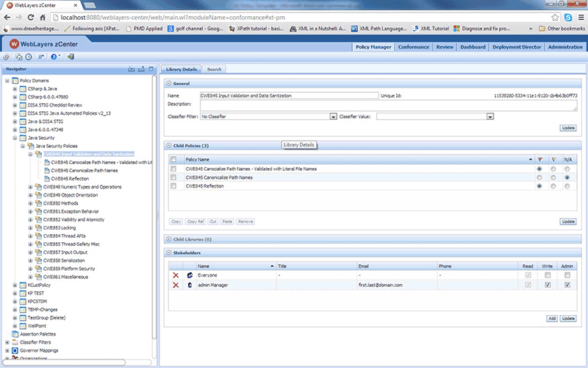The image size is (588, 368).
Task: Select yellow flag radio for CWE845 Canonicalize Path Names
Action: click(553, 177)
